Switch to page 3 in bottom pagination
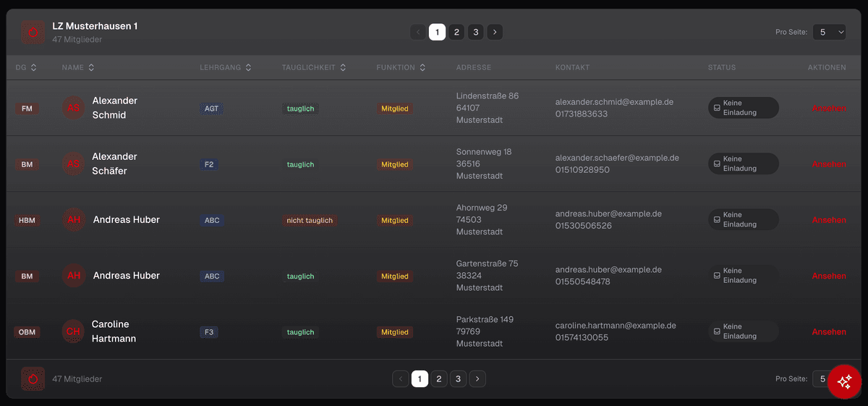The image size is (868, 406). [458, 378]
